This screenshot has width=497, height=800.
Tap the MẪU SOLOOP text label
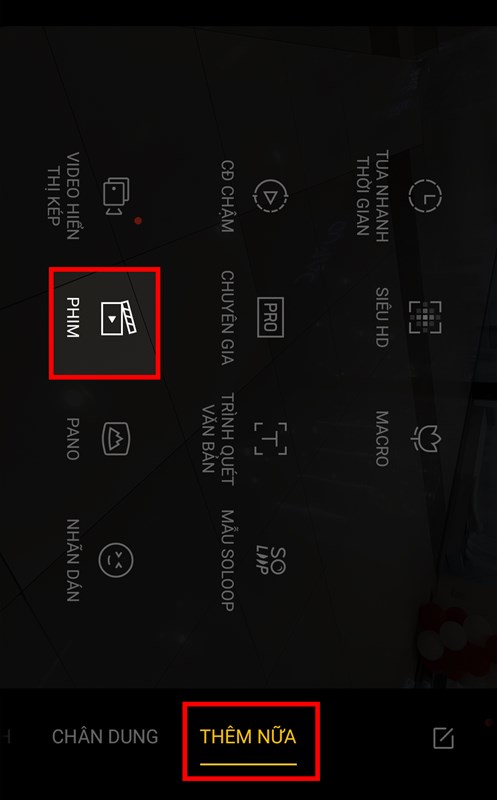coord(227,560)
